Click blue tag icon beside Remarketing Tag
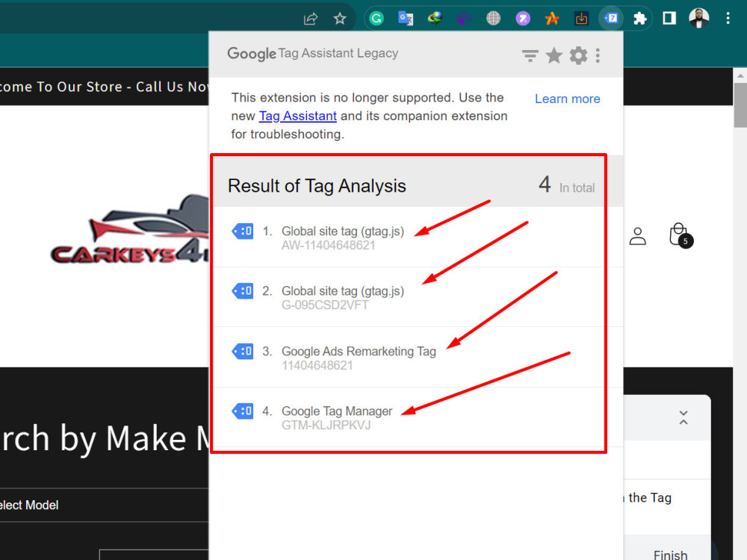Viewport: 747px width, 560px height. 243,352
